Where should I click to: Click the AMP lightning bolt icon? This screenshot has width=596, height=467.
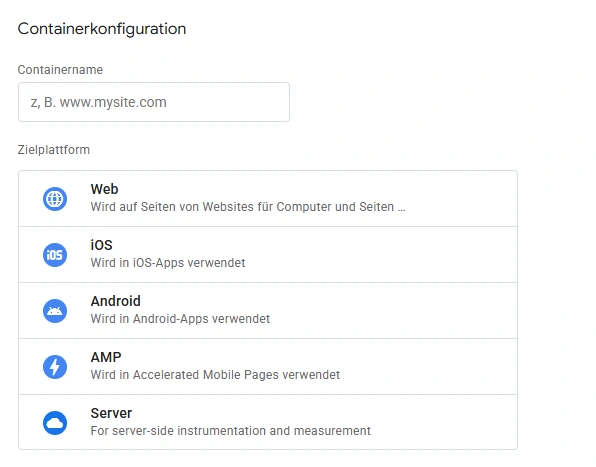click(x=55, y=367)
